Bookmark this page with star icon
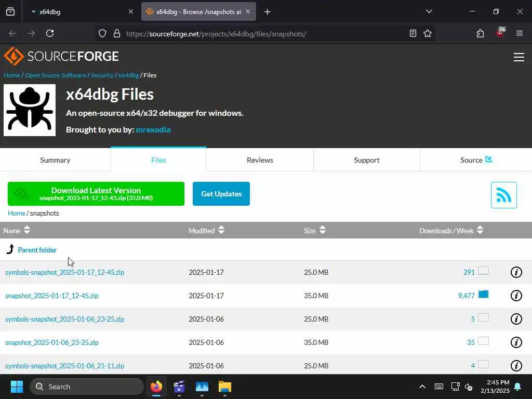Screen dimensions: 532x399 tap(428, 34)
